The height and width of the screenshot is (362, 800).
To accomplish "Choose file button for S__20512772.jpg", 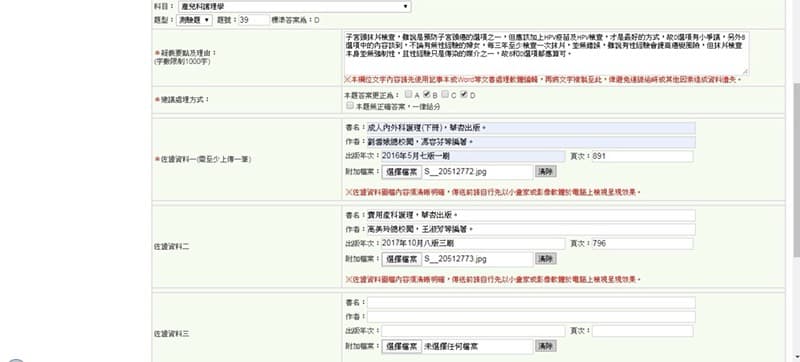I will click(402, 172).
